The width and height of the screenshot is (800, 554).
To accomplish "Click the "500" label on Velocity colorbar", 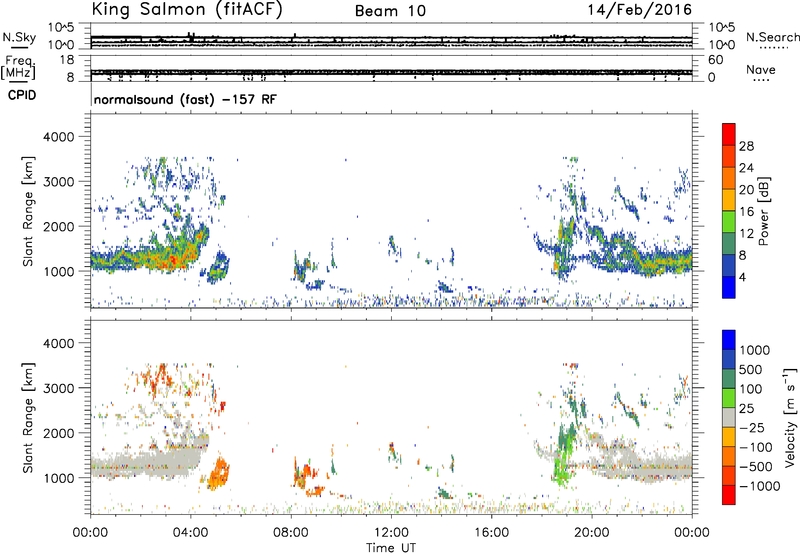I will [x=753, y=369].
